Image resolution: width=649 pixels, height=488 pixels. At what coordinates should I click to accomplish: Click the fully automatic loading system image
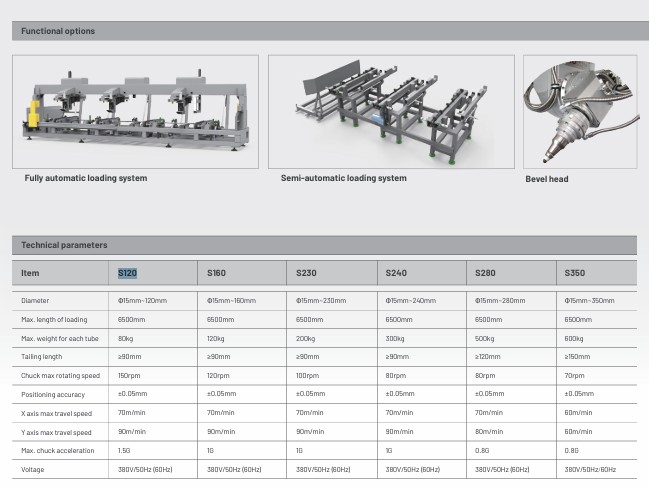[135, 111]
